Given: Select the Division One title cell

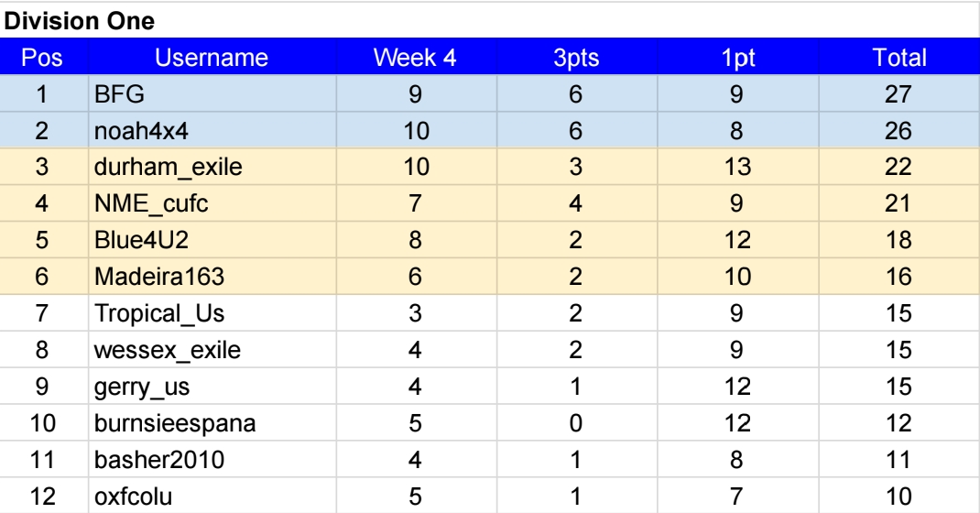Looking at the screenshot, I should pos(490,21).
